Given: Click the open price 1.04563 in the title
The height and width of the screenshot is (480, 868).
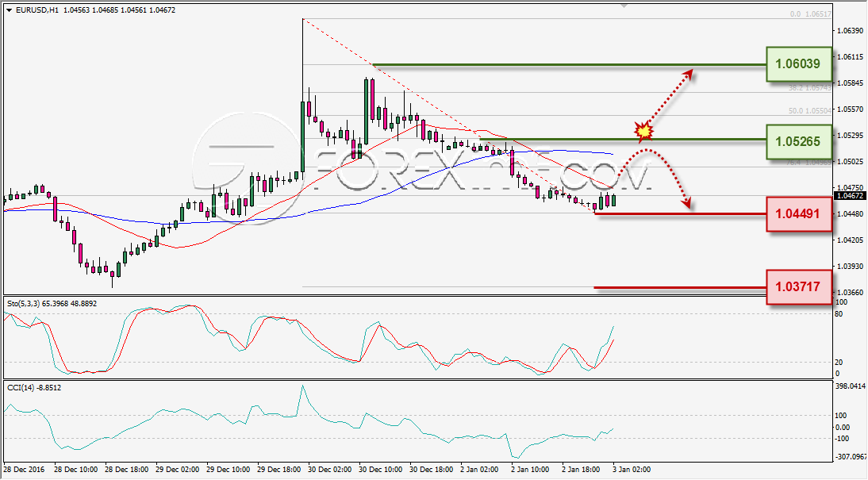Looking at the screenshot, I should (76, 10).
